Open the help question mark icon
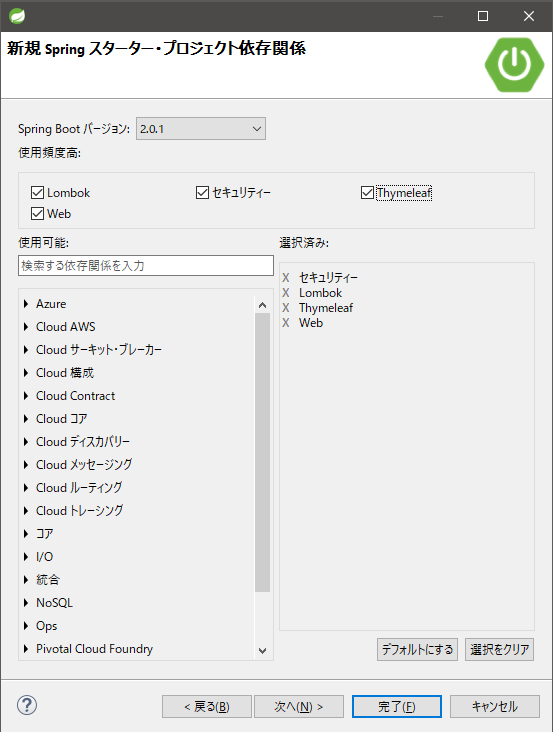553x732 pixels. point(27,705)
